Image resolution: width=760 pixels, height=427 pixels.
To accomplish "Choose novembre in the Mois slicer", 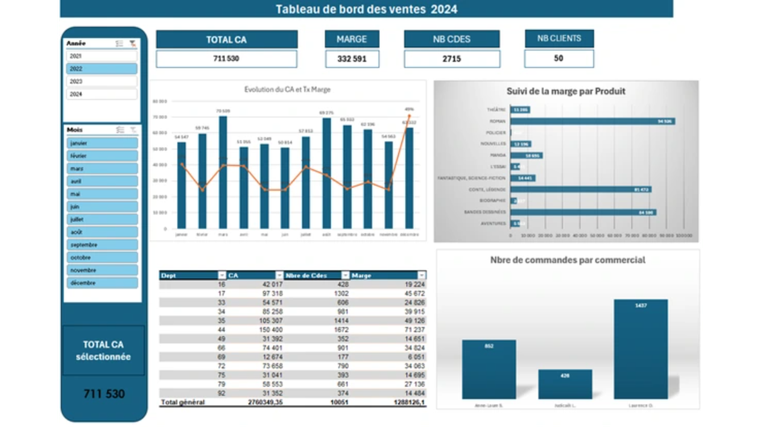I will click(102, 270).
